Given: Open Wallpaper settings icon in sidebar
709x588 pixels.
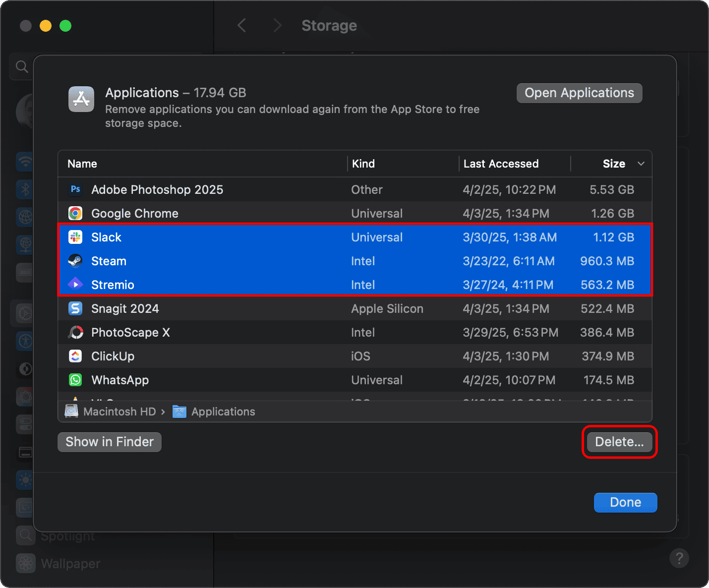Looking at the screenshot, I should (26, 563).
